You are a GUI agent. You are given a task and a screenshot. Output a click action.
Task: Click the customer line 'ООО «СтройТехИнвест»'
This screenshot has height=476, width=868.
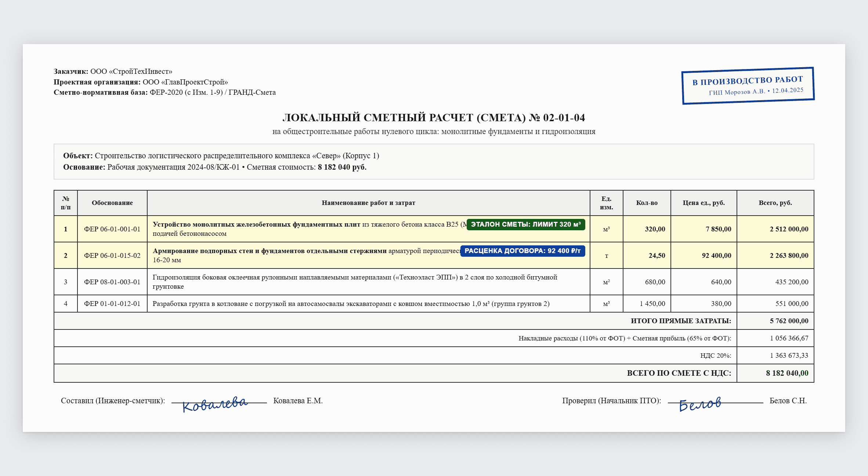coord(131,71)
